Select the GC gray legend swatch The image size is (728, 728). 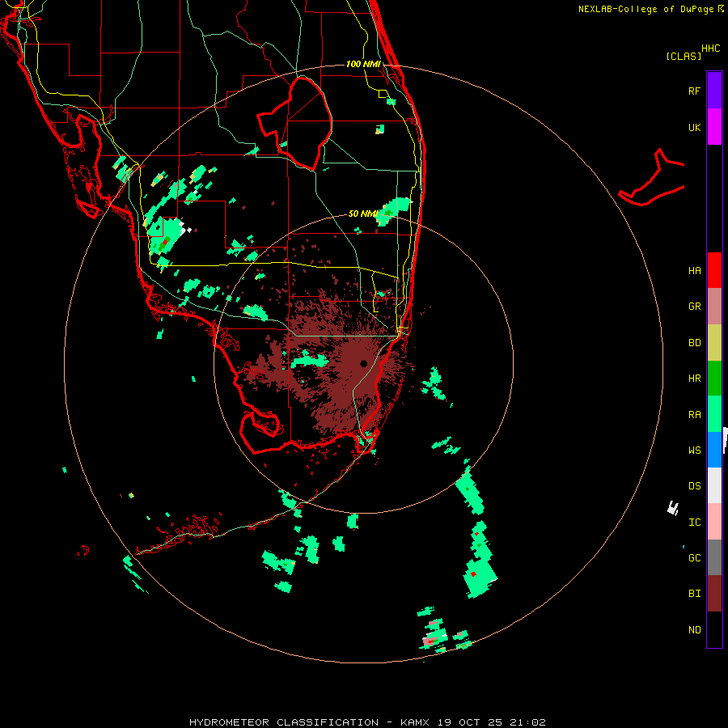714,557
